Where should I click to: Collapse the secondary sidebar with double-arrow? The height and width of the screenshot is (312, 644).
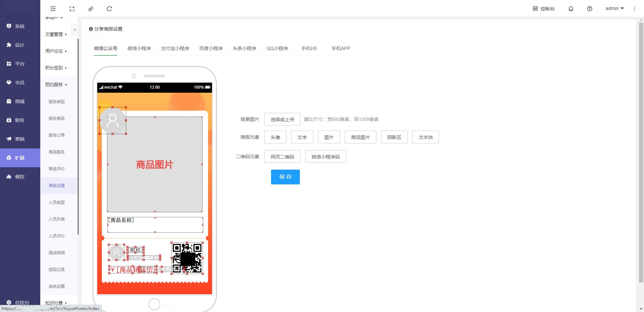tap(75, 30)
